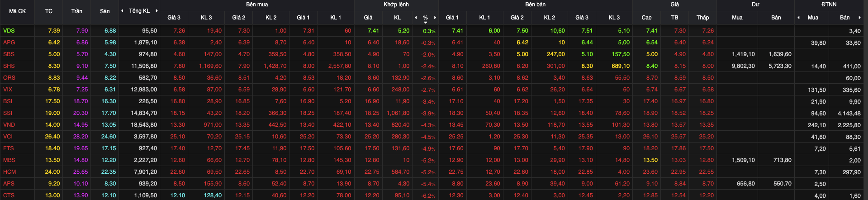Click right arrow beside % column header
868x200 pixels.
tap(435, 18)
